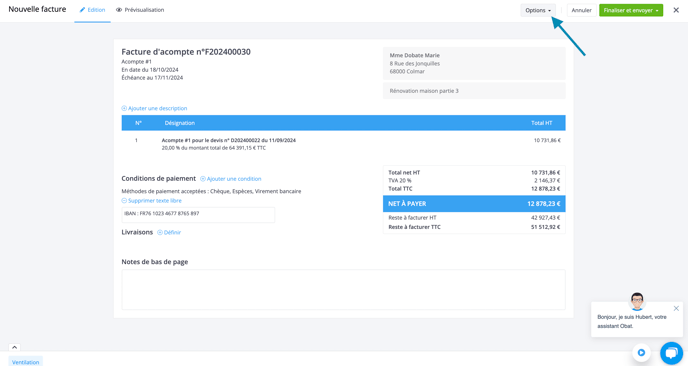Edit the IBAN free text field
This screenshot has width=688, height=366.
click(198, 215)
